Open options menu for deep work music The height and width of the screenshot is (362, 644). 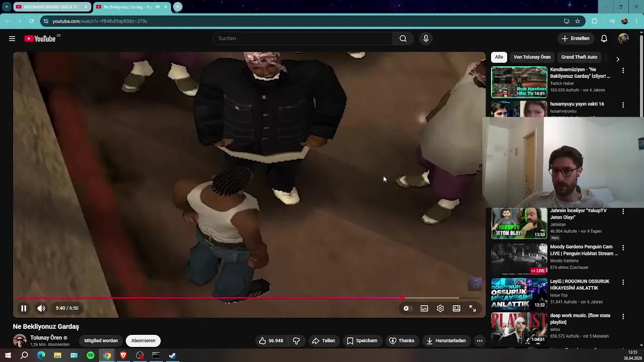tap(623, 317)
